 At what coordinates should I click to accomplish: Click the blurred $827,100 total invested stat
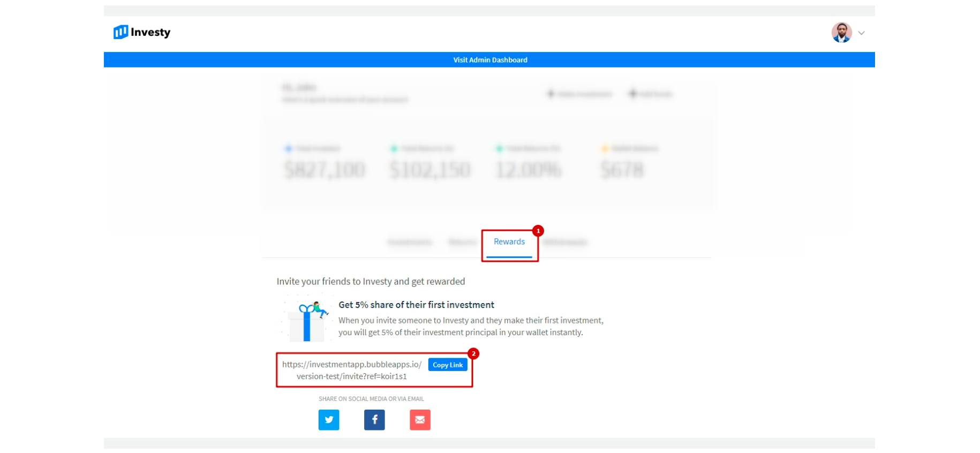[x=325, y=170]
